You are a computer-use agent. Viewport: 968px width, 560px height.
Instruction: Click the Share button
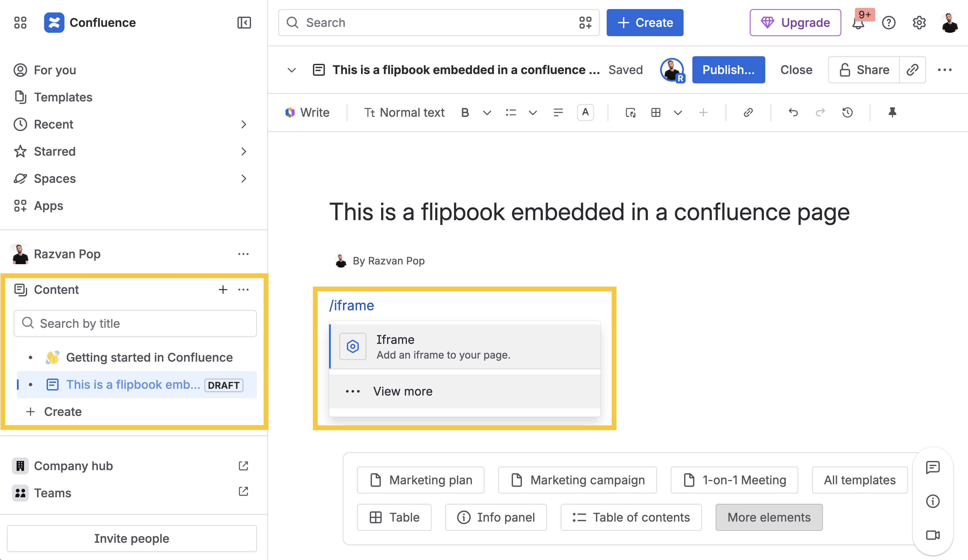(x=864, y=70)
